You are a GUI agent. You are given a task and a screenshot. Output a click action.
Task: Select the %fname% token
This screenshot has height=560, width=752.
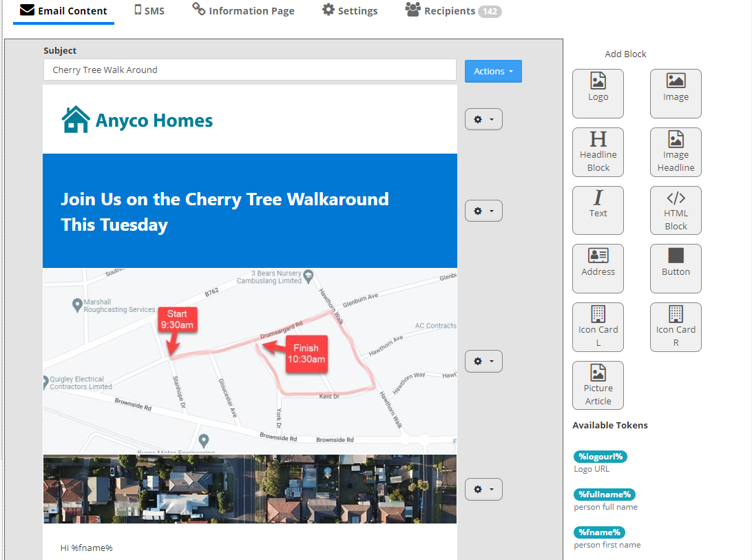[x=599, y=532]
